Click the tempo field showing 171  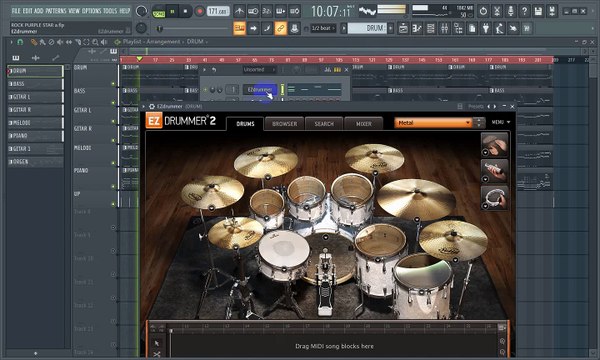tap(218, 11)
